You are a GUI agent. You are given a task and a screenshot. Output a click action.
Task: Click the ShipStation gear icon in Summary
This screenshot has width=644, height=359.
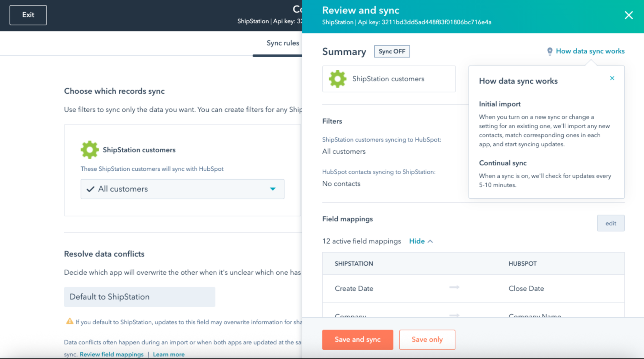337,79
